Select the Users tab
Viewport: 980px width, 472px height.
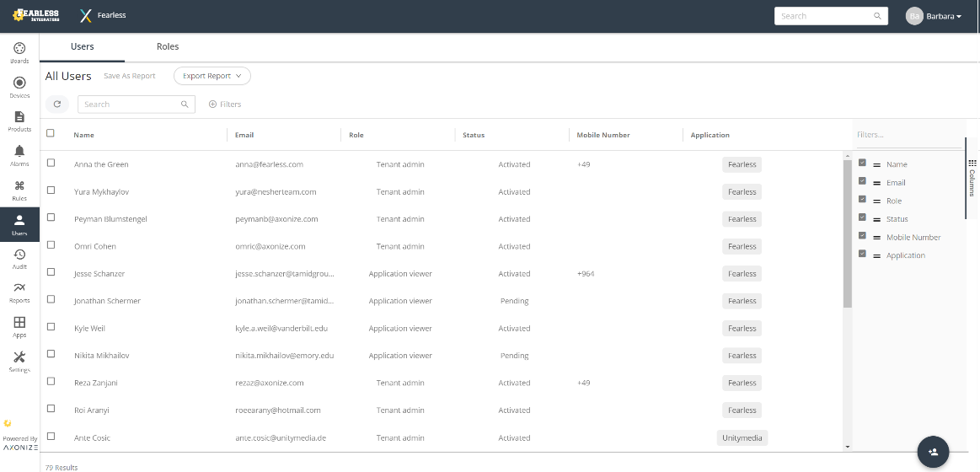coord(83,47)
